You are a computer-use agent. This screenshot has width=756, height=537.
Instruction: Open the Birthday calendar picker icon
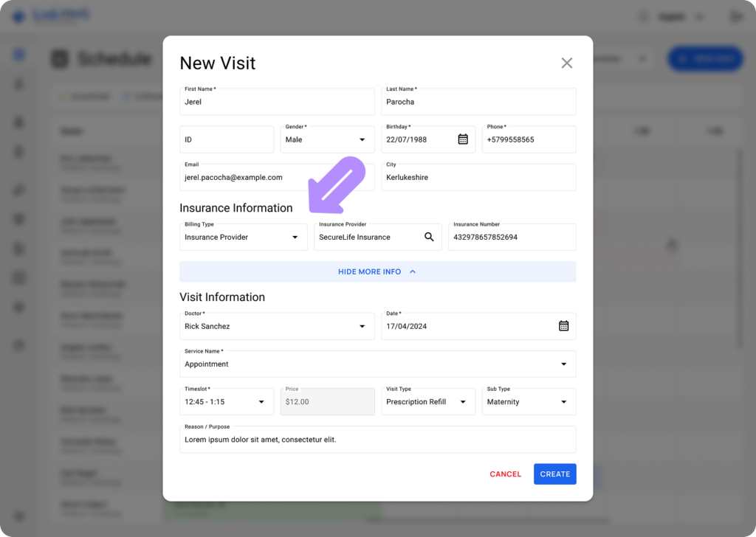(463, 139)
